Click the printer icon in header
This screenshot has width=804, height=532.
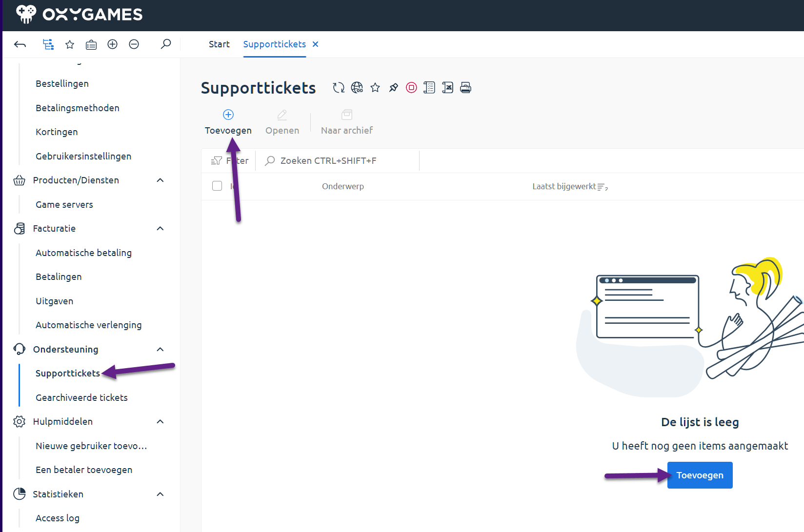(x=465, y=88)
